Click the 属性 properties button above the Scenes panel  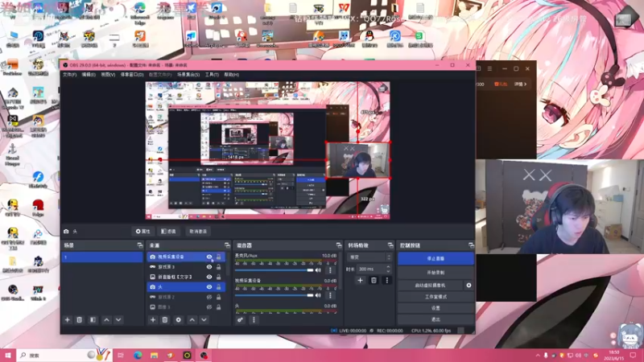pos(142,232)
